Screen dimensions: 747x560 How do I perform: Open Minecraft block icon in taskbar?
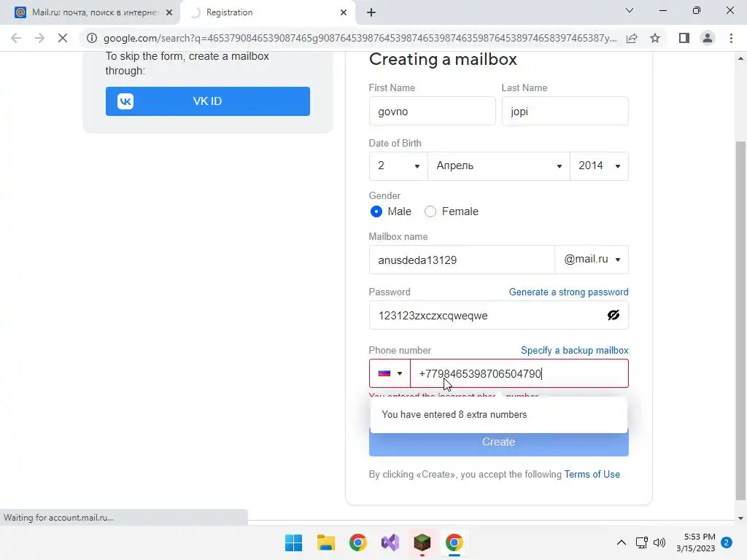point(422,542)
